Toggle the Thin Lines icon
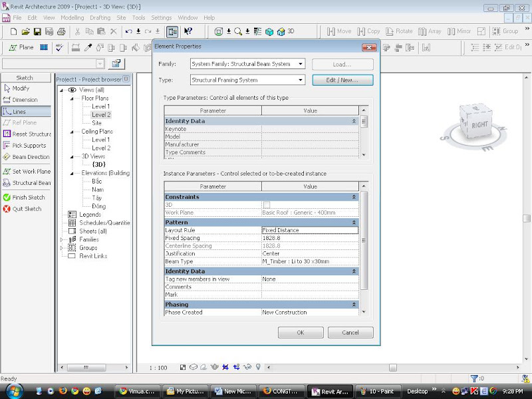 258,31
